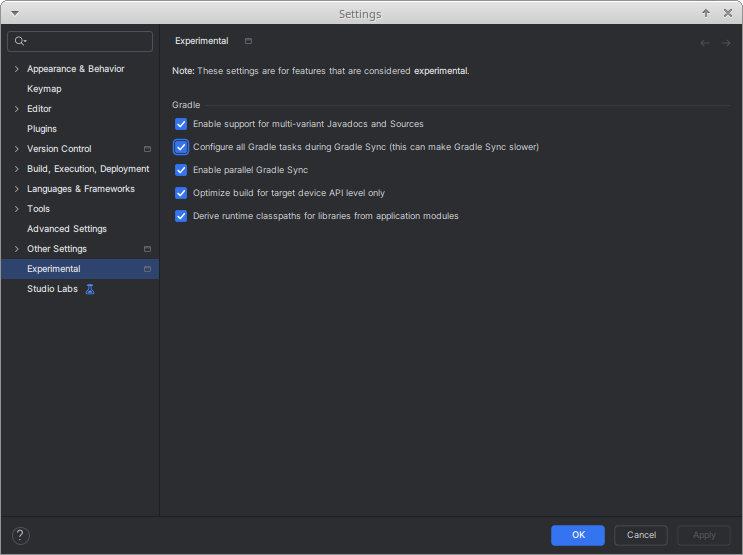Expand the Tools tree node
The image size is (743, 555).
tap(17, 209)
